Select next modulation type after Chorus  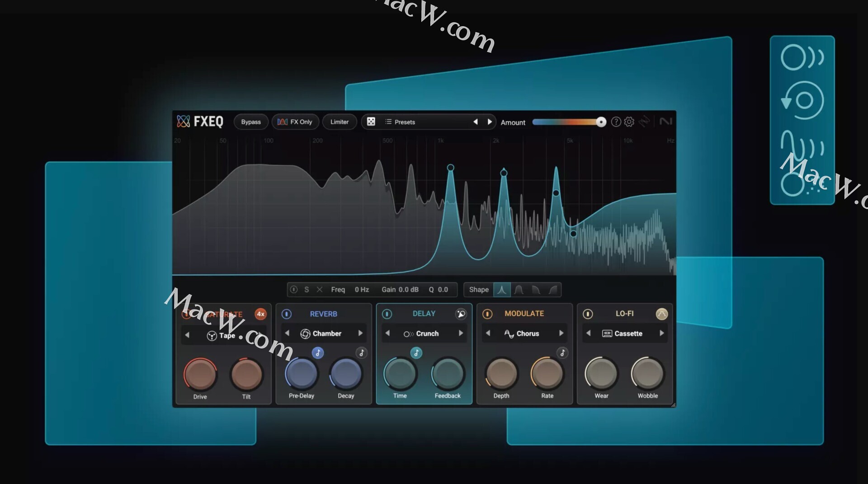[561, 333]
